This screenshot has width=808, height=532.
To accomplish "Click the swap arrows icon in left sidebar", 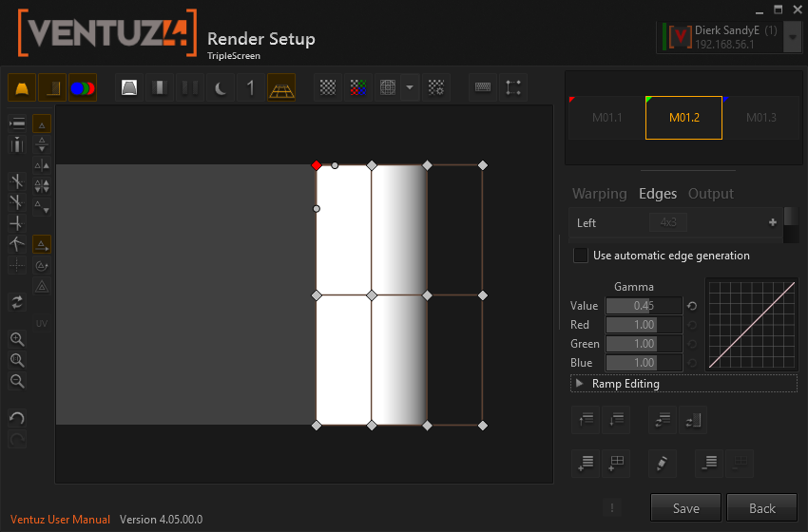I will [x=17, y=302].
